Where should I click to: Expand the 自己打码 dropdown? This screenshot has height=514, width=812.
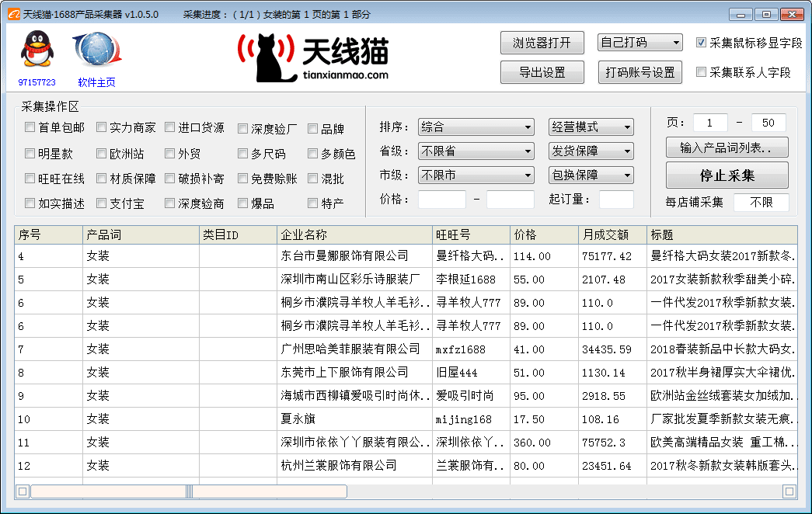point(640,43)
